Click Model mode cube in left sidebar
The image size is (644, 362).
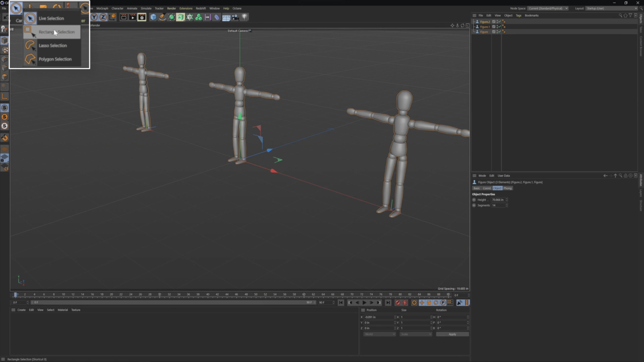(x=5, y=40)
